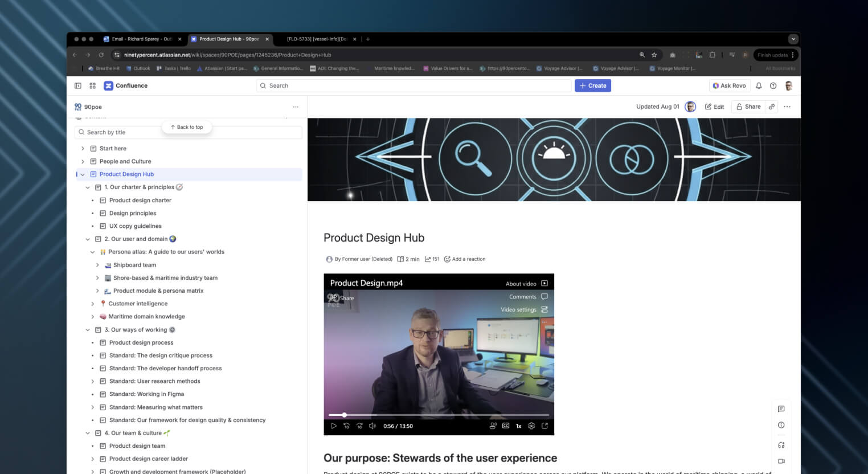868x474 pixels.
Task: Click the blue Create button
Action: (592, 85)
